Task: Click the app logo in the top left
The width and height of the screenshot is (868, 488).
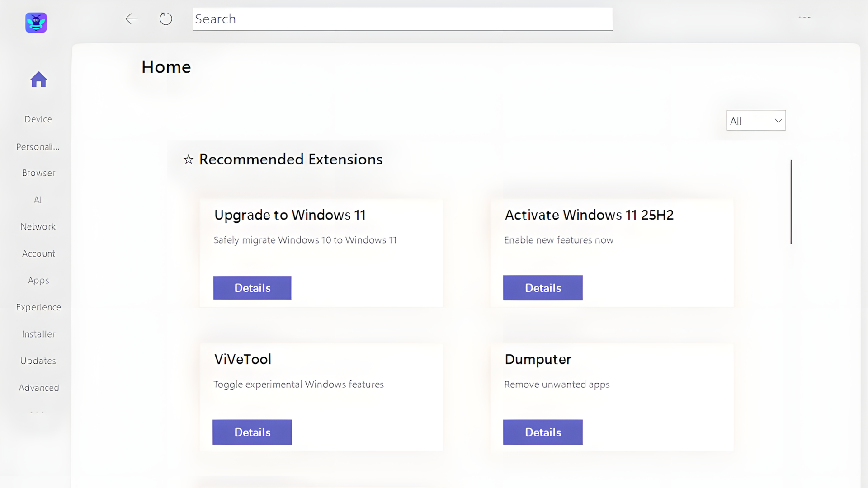Action: (36, 23)
